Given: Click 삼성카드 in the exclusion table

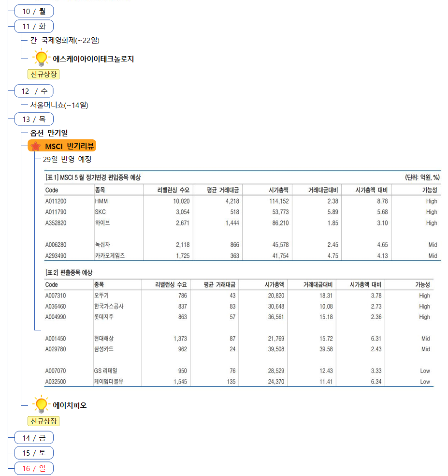Looking at the screenshot, I should [x=104, y=349].
